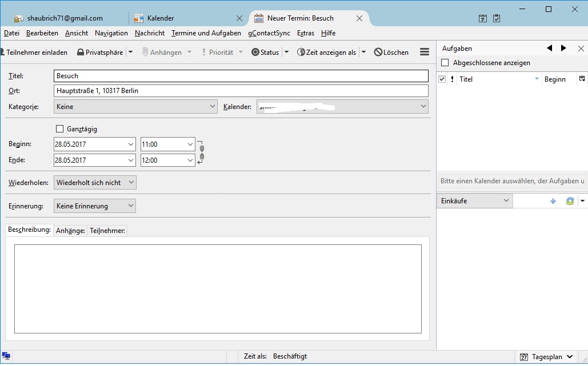Screen dimensions: 588x366
Task: Open the hamburger menu icon
Action: point(425,52)
